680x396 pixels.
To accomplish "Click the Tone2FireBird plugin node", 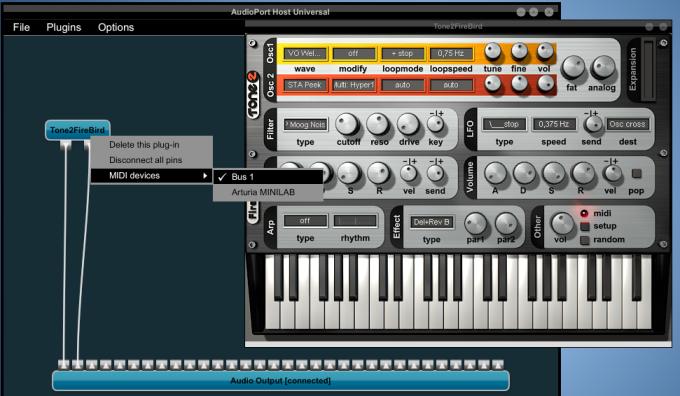I will 78,130.
